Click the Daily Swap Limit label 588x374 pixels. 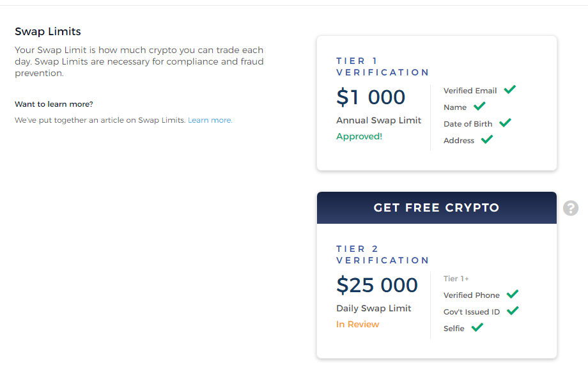coord(373,308)
